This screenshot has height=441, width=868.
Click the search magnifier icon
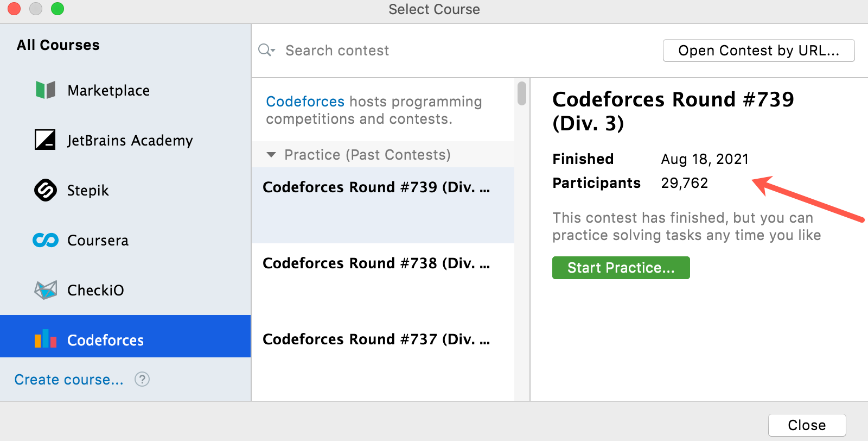266,51
